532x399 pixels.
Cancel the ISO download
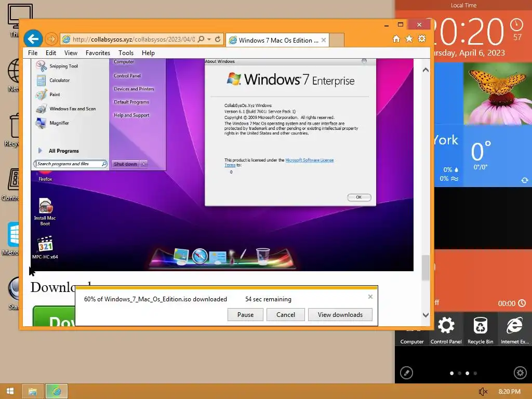click(286, 314)
